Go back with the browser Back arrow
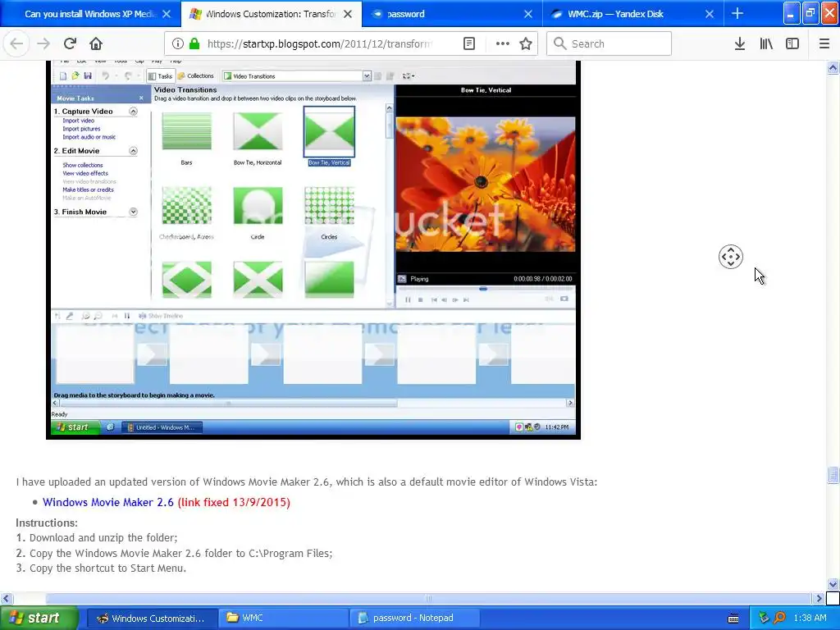The width and height of the screenshot is (840, 630). click(16, 43)
